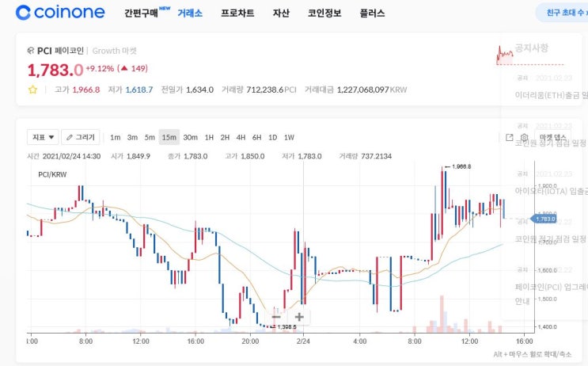588x366 pixels.
Task: Zoom in chart with plus button
Action: 299,317
